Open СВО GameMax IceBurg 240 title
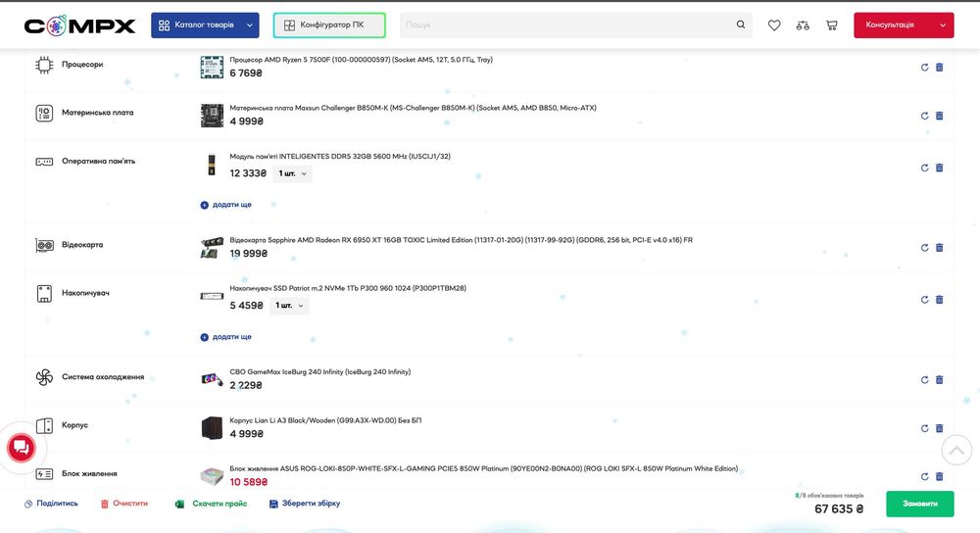 tap(320, 371)
